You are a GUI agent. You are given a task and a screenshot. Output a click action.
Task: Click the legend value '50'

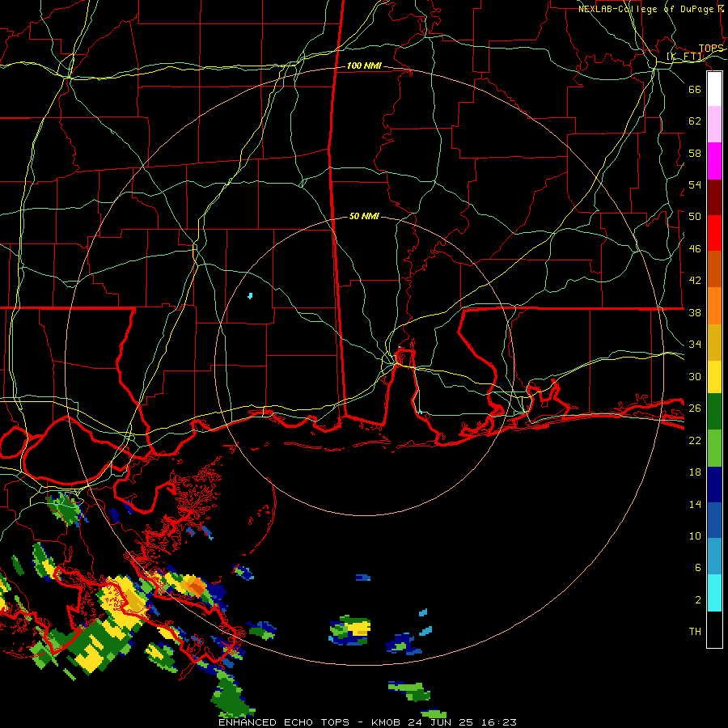click(695, 217)
